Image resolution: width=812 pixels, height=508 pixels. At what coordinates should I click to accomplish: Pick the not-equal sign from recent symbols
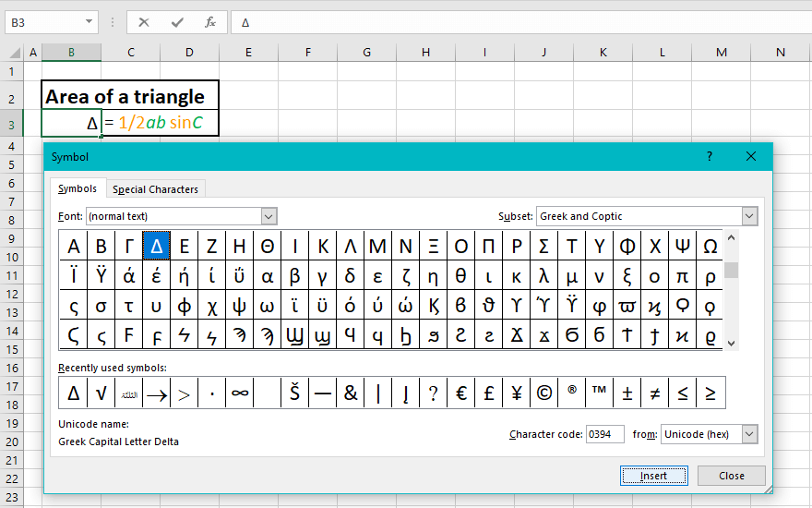[x=654, y=393]
